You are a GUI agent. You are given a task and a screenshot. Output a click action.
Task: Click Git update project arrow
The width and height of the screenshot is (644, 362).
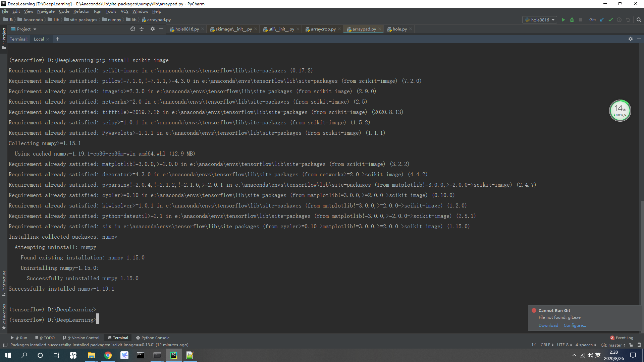pyautogui.click(x=602, y=20)
